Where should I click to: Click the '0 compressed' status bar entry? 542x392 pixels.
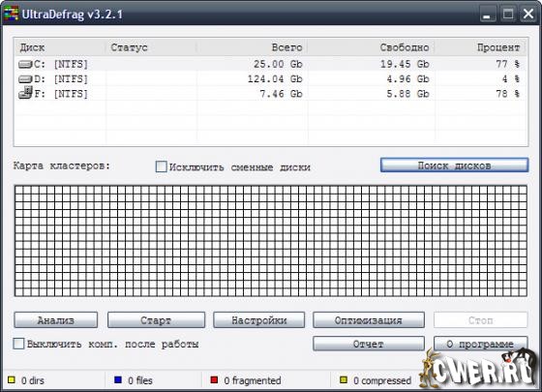pyautogui.click(x=382, y=380)
